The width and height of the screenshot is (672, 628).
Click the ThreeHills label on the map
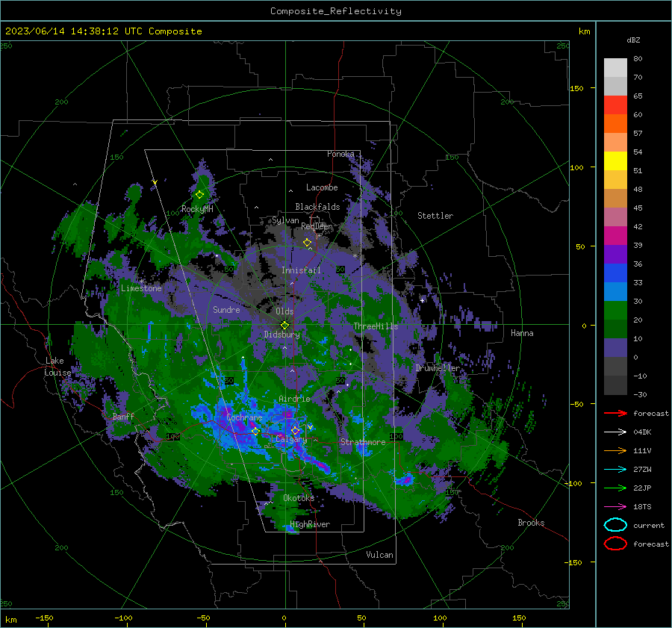click(376, 326)
